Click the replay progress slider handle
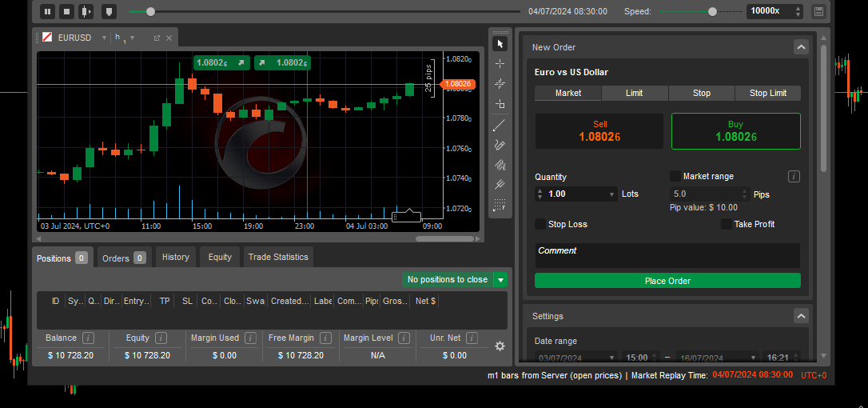 coord(150,11)
